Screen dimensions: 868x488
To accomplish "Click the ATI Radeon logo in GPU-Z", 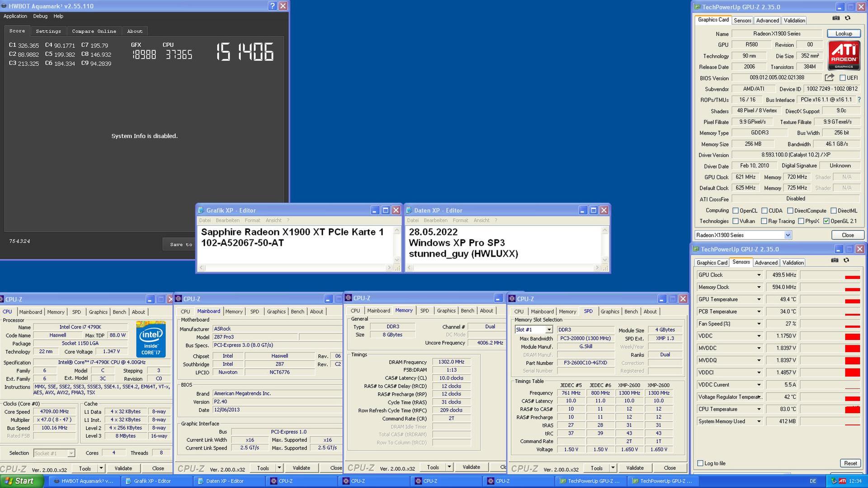I will (844, 56).
